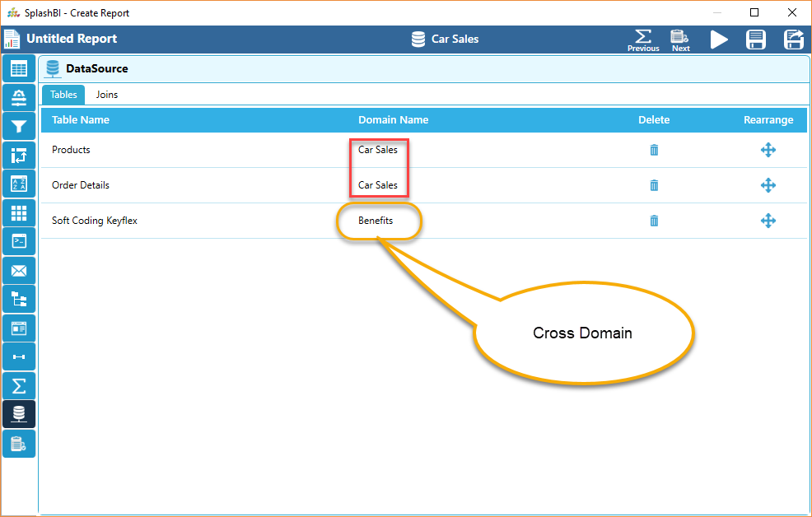Viewport: 812px width, 517px height.
Task: Delete the Soft Coding Keyflex table
Action: click(x=654, y=221)
